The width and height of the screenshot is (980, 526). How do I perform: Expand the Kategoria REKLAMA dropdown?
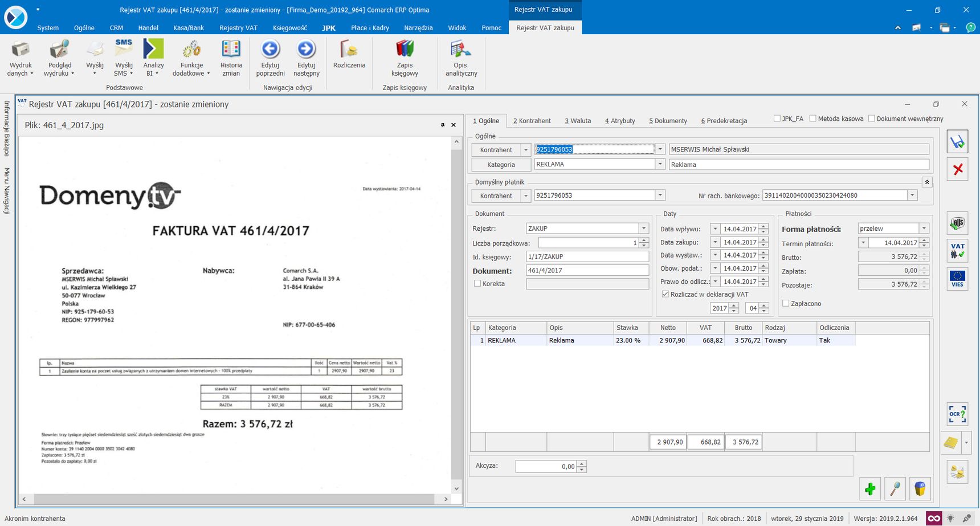[x=660, y=164]
